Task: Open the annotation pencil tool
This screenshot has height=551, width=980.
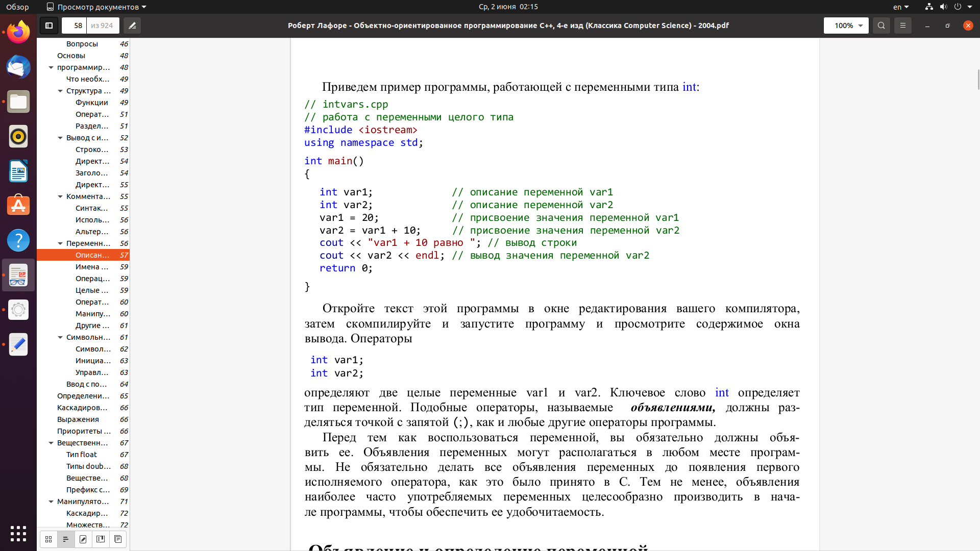Action: (132, 26)
